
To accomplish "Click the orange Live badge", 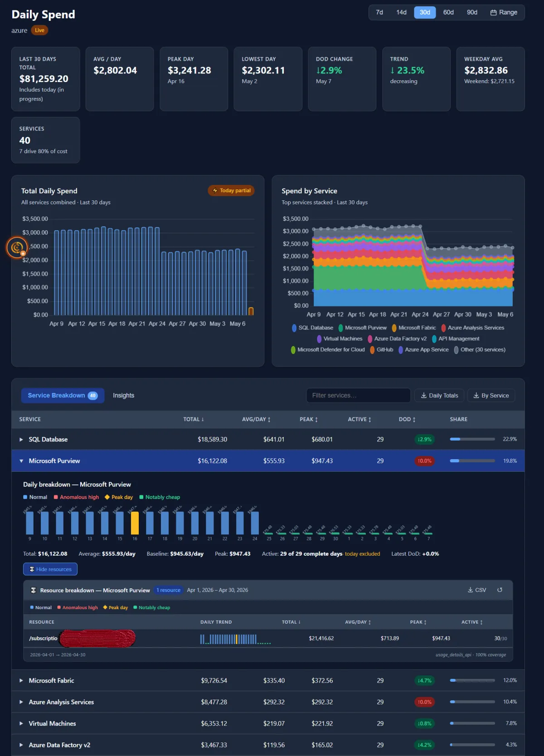I will [x=39, y=30].
